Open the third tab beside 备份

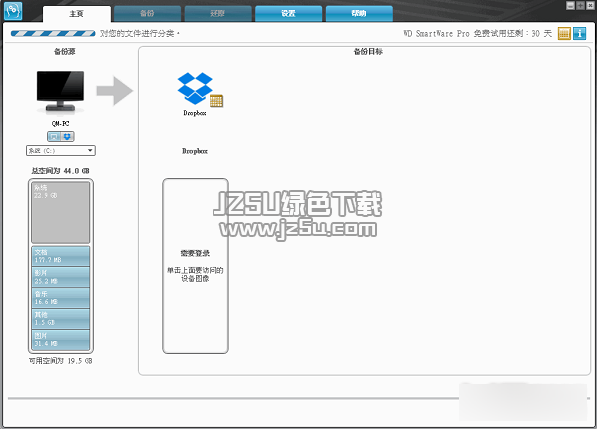pyautogui.click(x=218, y=14)
